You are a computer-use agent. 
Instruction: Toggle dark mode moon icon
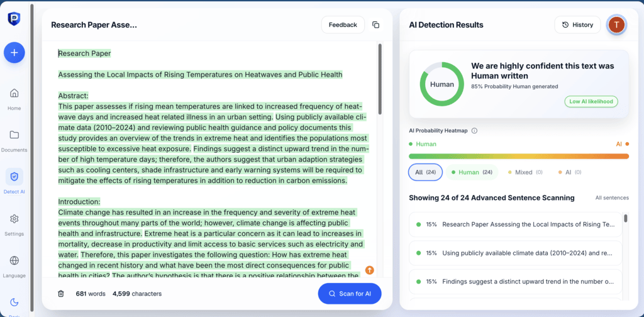(14, 303)
